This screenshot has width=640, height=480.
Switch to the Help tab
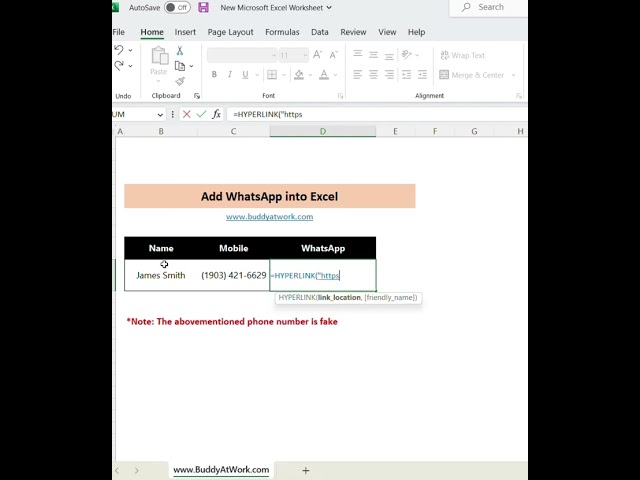(x=416, y=32)
